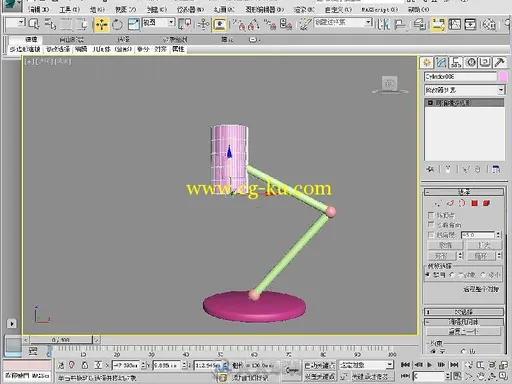
Task: Collapse the Selection rollout header
Action: (x=464, y=192)
